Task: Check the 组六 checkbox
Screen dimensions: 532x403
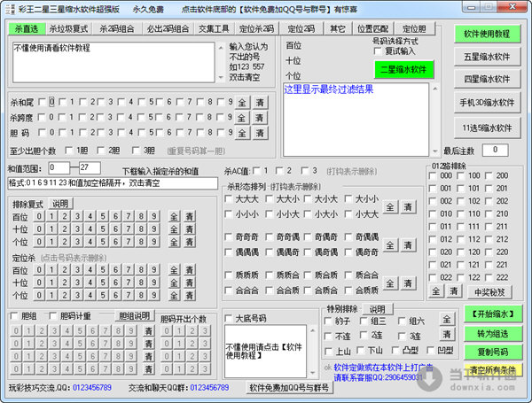Action: click(402, 321)
